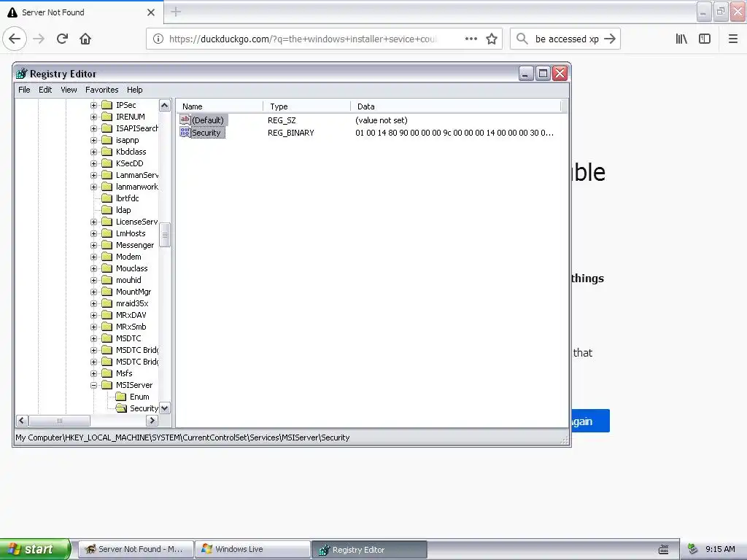Expand the Msfs key
Image resolution: width=747 pixels, height=560 pixels.
click(94, 373)
